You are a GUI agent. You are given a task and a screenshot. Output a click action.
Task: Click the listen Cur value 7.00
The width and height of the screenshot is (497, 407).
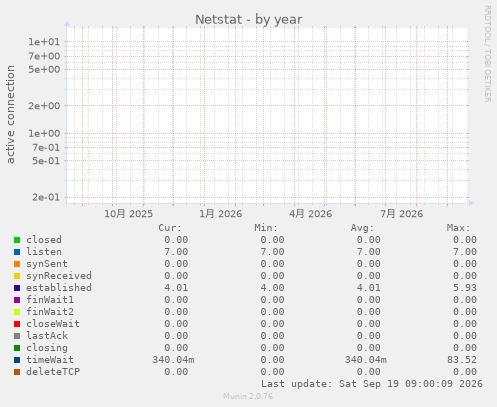[x=176, y=252]
